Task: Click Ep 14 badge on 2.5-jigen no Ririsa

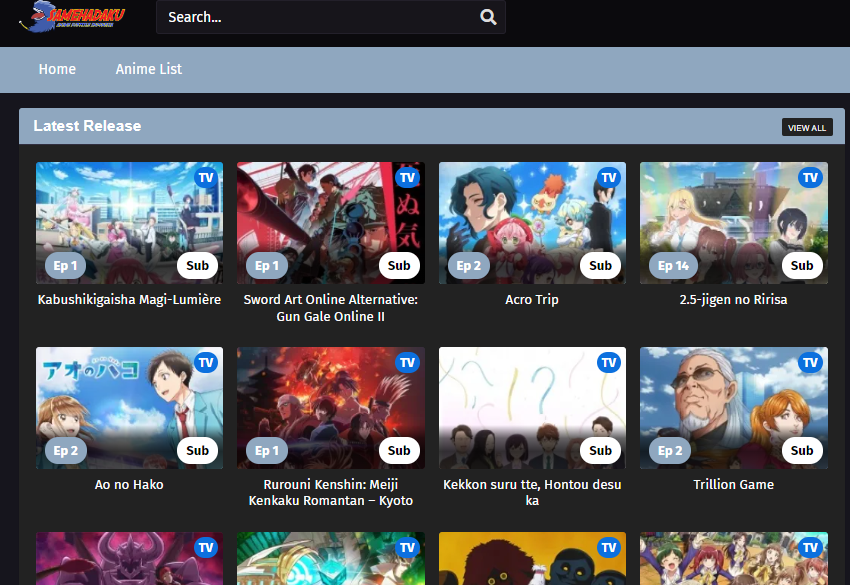Action: click(673, 266)
